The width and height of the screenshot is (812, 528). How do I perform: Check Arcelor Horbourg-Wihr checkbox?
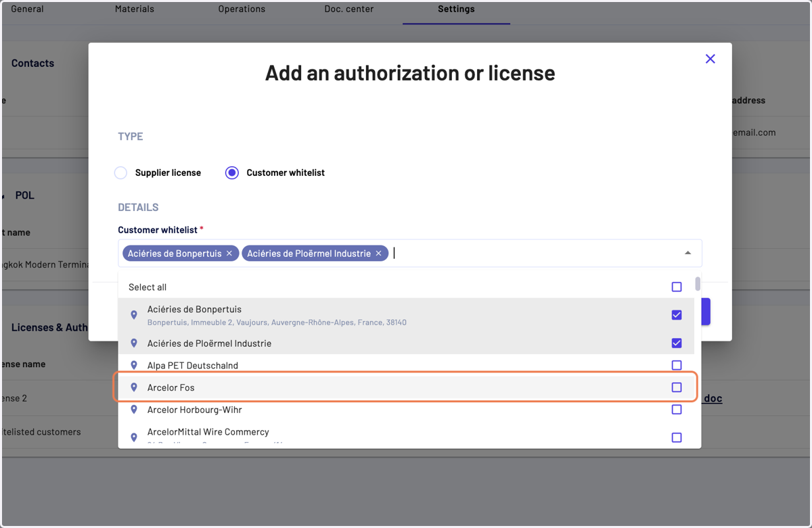677,410
